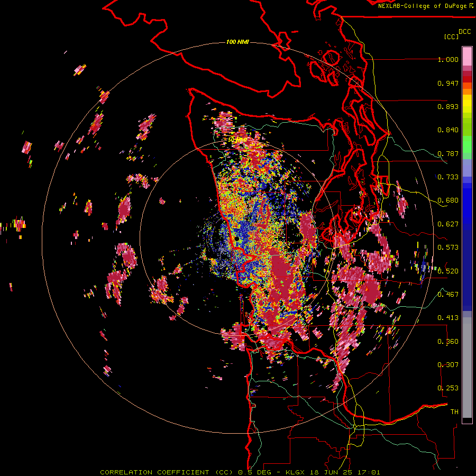
Task: Select the 0.680 legend value
Action: [448, 200]
